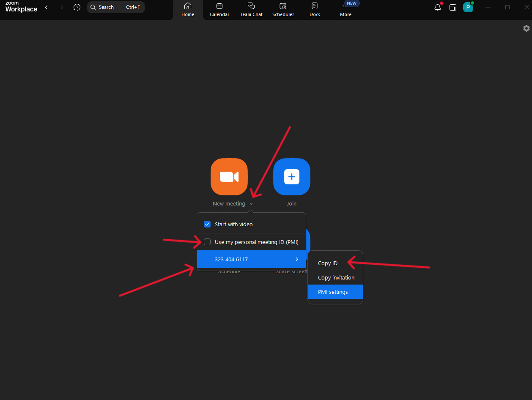
Task: Open the notifications bell icon
Action: tap(438, 7)
